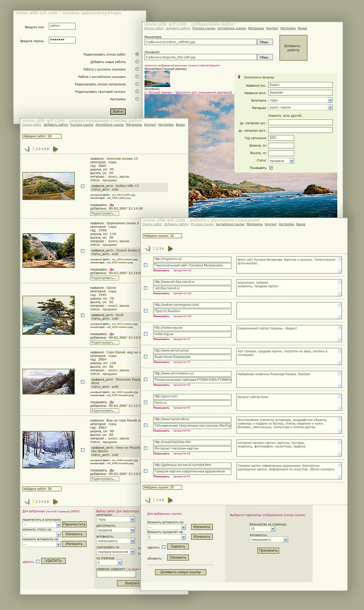The height and width of the screenshot is (610, 364).
Task: Click the 'Название англ.' Seaside field
Action: click(x=301, y=93)
